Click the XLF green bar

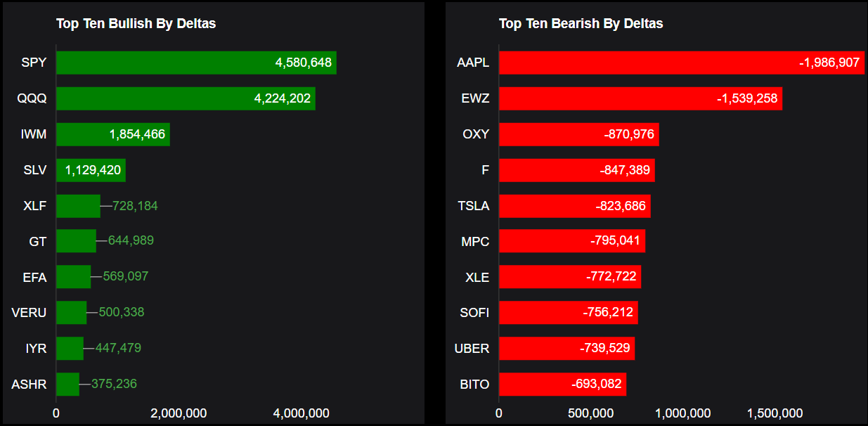pyautogui.click(x=78, y=206)
